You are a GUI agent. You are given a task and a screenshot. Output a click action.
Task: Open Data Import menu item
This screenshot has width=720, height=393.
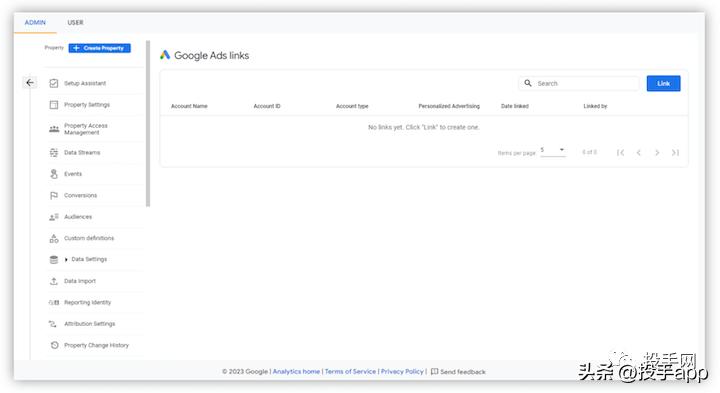tap(80, 281)
